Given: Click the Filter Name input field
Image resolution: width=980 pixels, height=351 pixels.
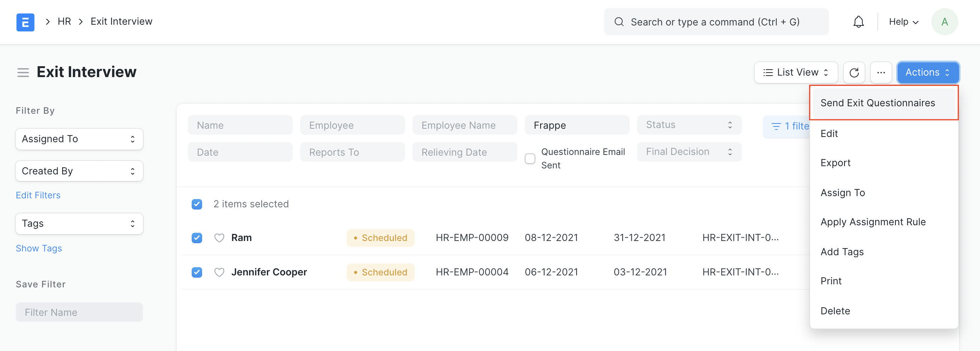Looking at the screenshot, I should [x=79, y=312].
